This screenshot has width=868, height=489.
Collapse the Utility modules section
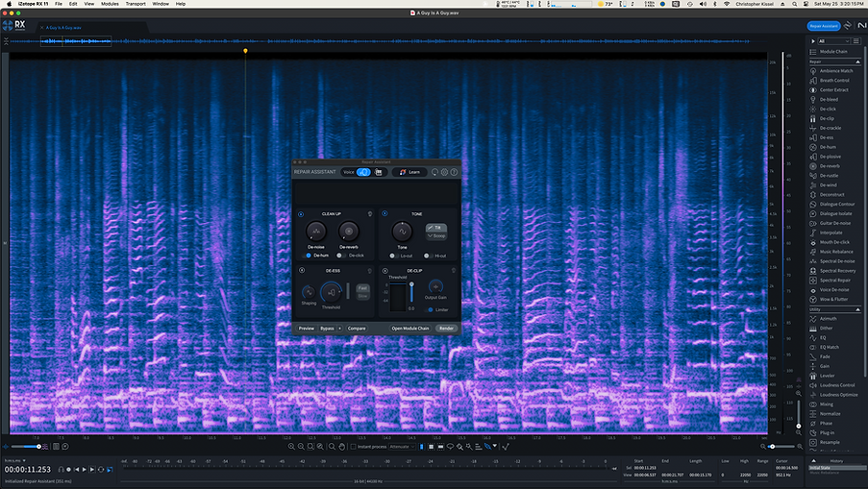click(x=858, y=309)
